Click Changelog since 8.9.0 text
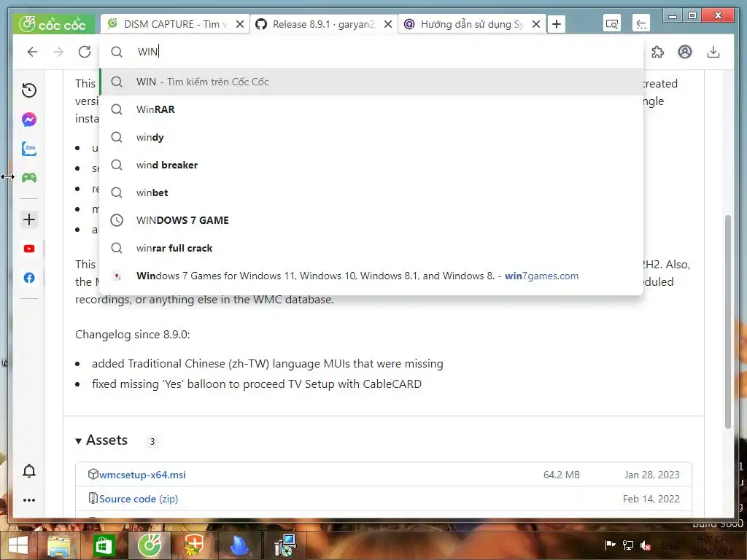Image resolution: width=747 pixels, height=560 pixels. pos(133,335)
